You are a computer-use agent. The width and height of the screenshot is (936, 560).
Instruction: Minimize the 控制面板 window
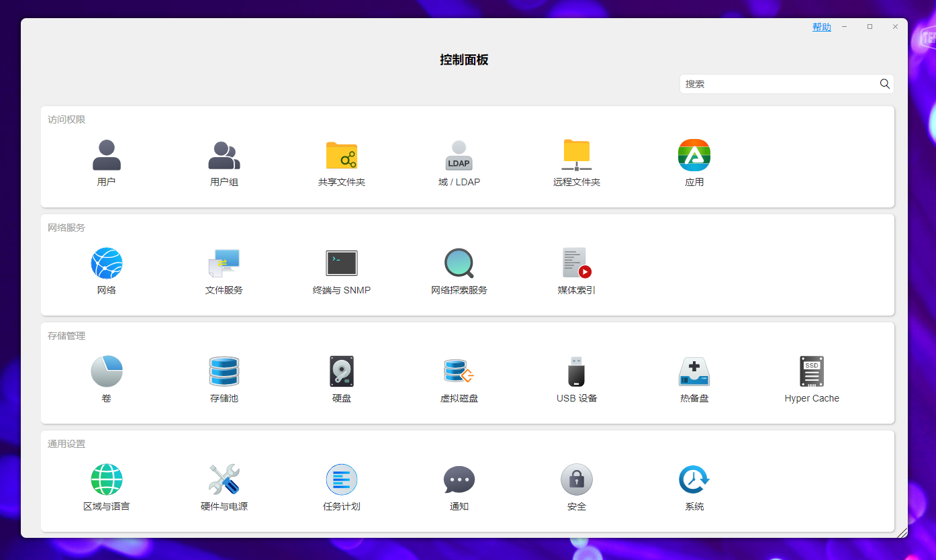click(x=844, y=27)
